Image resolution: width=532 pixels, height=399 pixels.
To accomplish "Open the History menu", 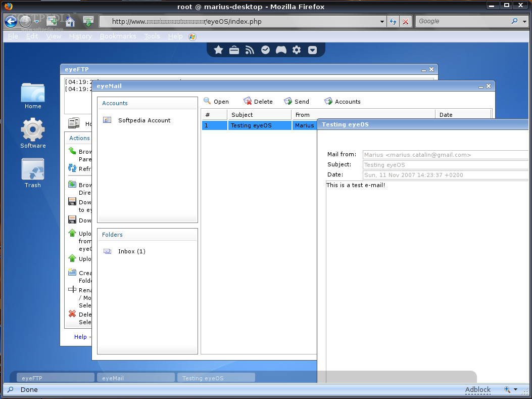I will click(x=80, y=36).
